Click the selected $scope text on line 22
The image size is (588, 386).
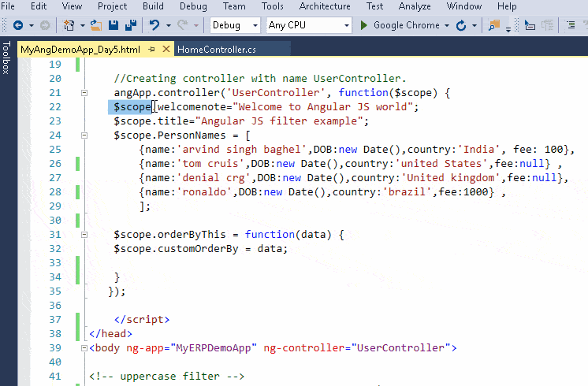[x=132, y=107]
